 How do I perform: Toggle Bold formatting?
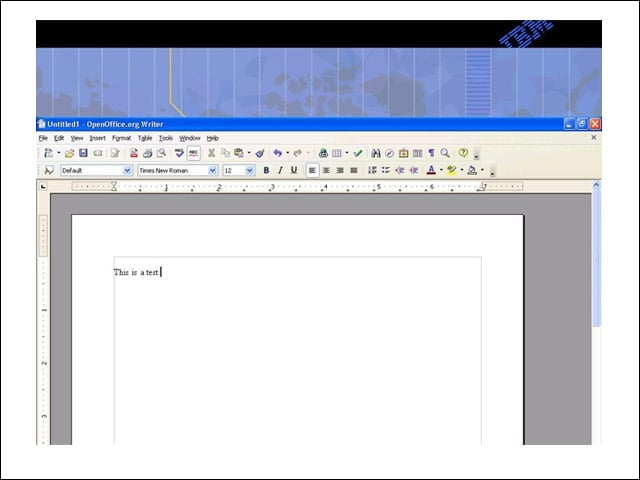coord(266,171)
